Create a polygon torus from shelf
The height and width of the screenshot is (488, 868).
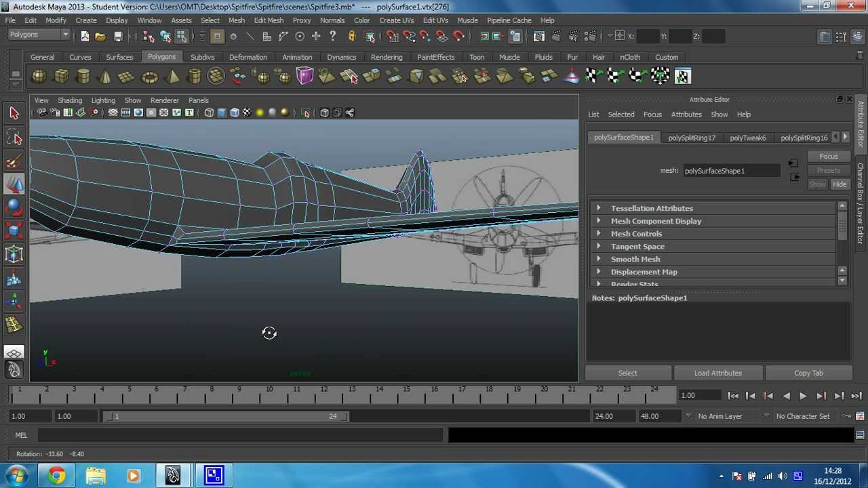[149, 77]
